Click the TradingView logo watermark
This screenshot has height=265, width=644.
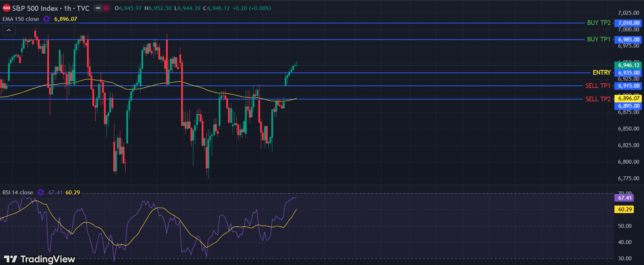pyautogui.click(x=40, y=259)
